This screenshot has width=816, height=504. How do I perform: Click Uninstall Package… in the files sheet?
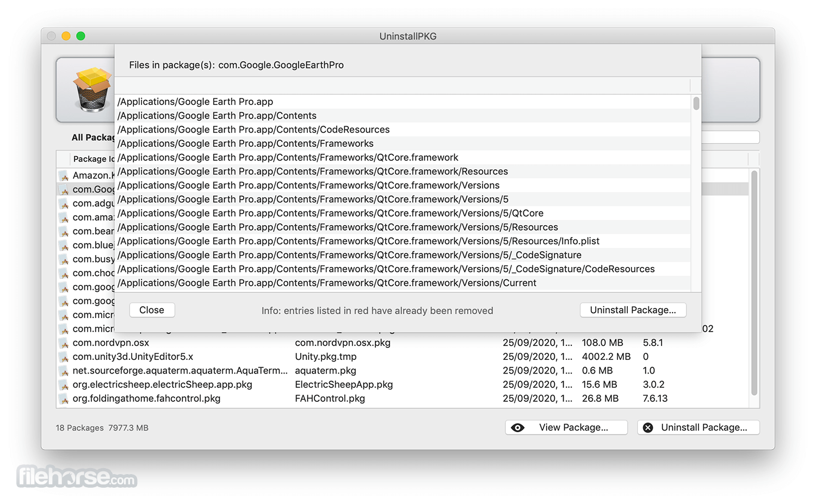click(x=633, y=310)
